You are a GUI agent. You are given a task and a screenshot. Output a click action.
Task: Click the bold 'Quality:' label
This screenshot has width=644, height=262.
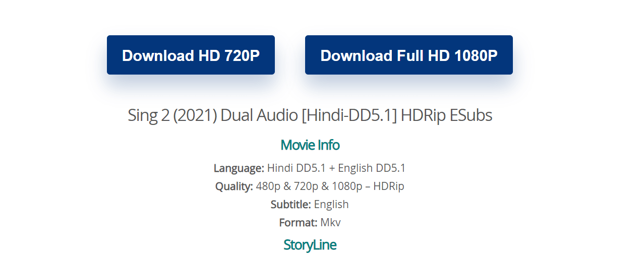pyautogui.click(x=234, y=186)
